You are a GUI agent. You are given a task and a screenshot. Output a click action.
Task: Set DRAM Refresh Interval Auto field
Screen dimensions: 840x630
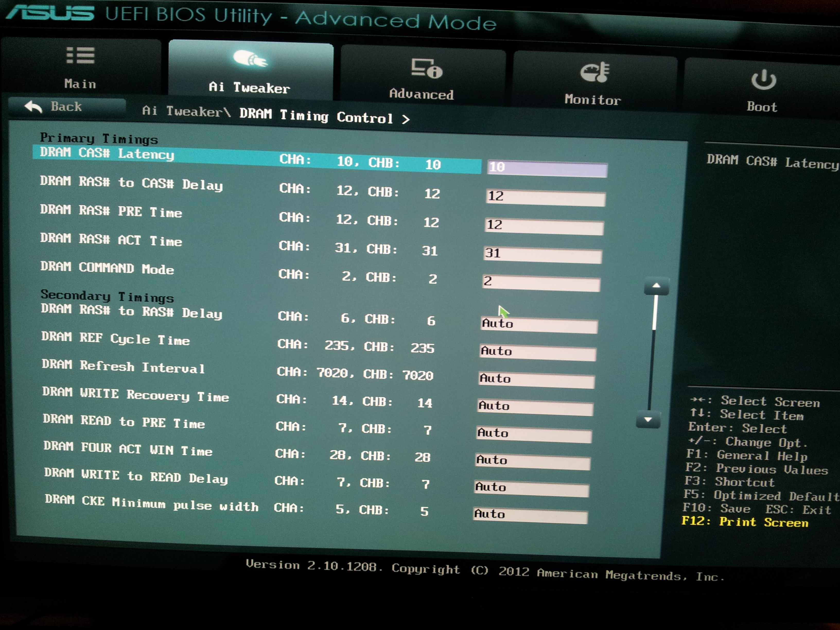point(536,380)
